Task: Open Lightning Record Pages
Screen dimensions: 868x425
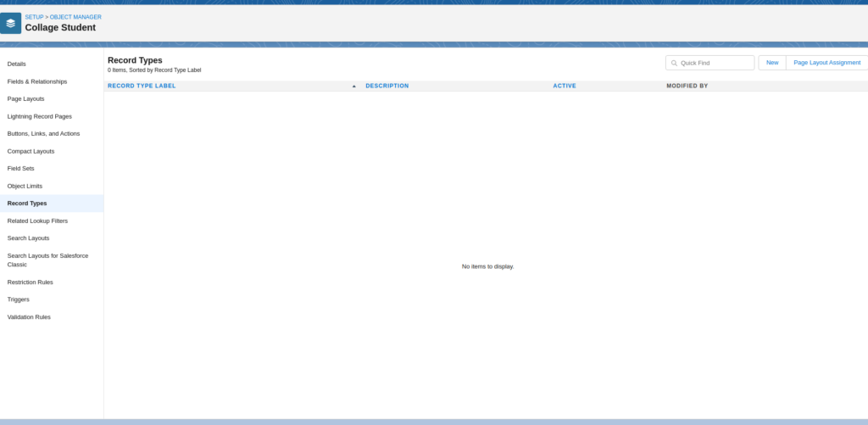Action: tap(39, 116)
